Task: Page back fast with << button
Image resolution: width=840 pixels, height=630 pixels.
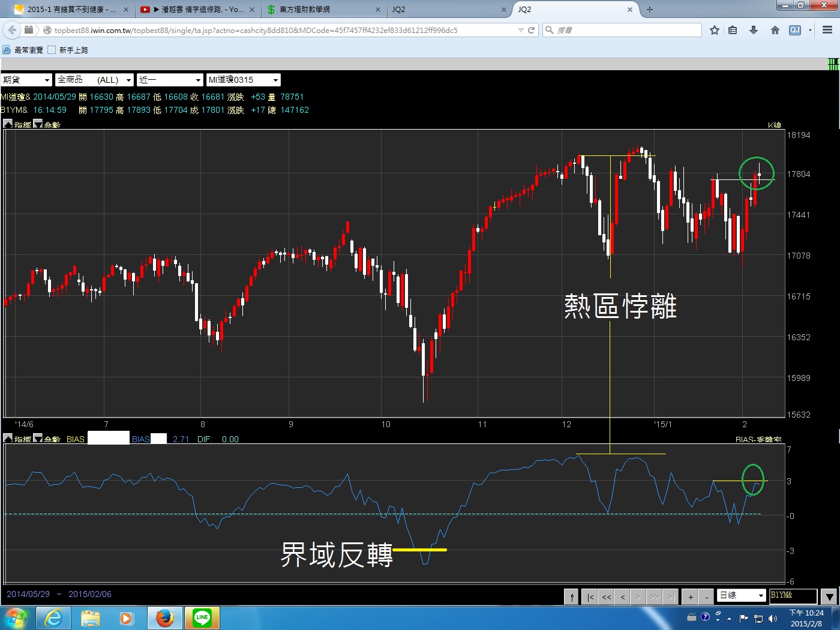Action: (x=607, y=596)
